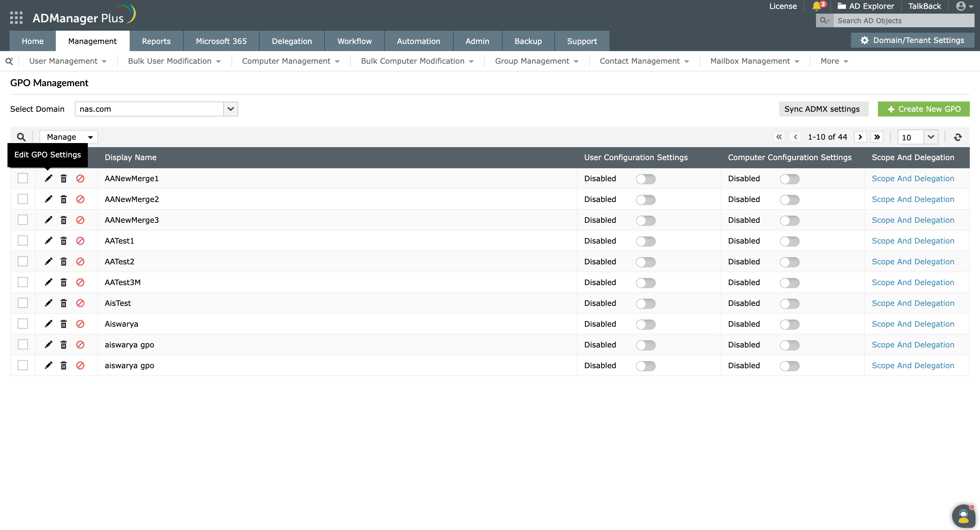Viewport: 980px width, 530px height.
Task: Go to the last page with the double arrow
Action: coord(877,137)
